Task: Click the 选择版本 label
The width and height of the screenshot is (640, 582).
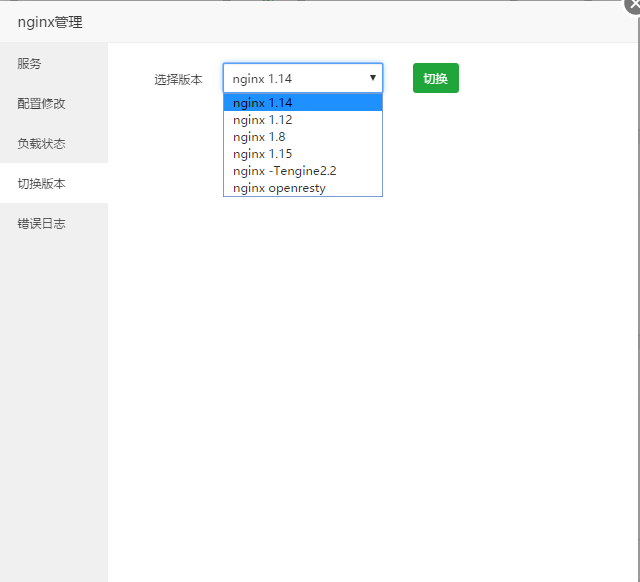Action: coord(178,79)
